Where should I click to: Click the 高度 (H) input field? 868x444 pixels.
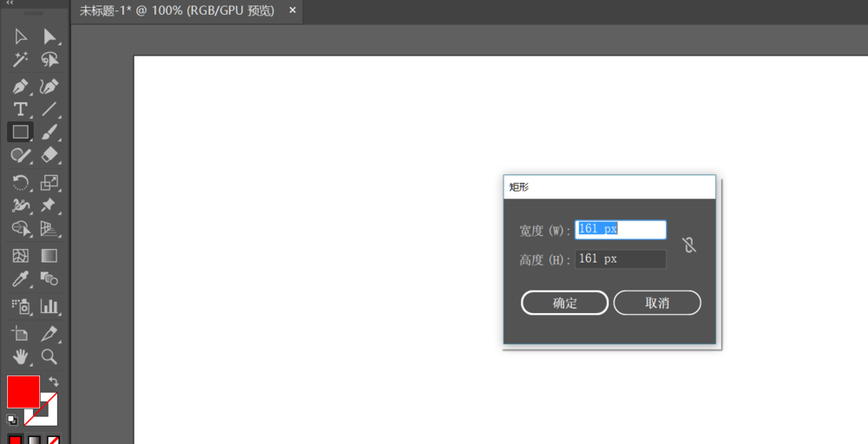[621, 258]
